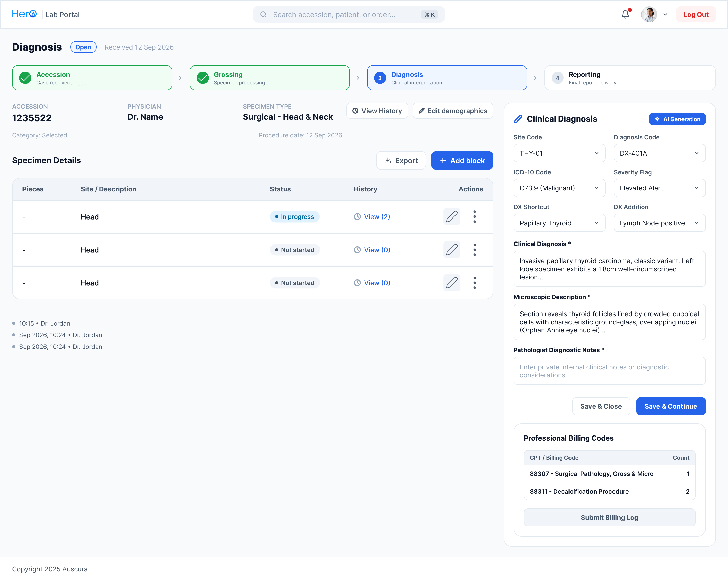The height and width of the screenshot is (581, 728).
Task: Click Edit demographics
Action: click(453, 111)
